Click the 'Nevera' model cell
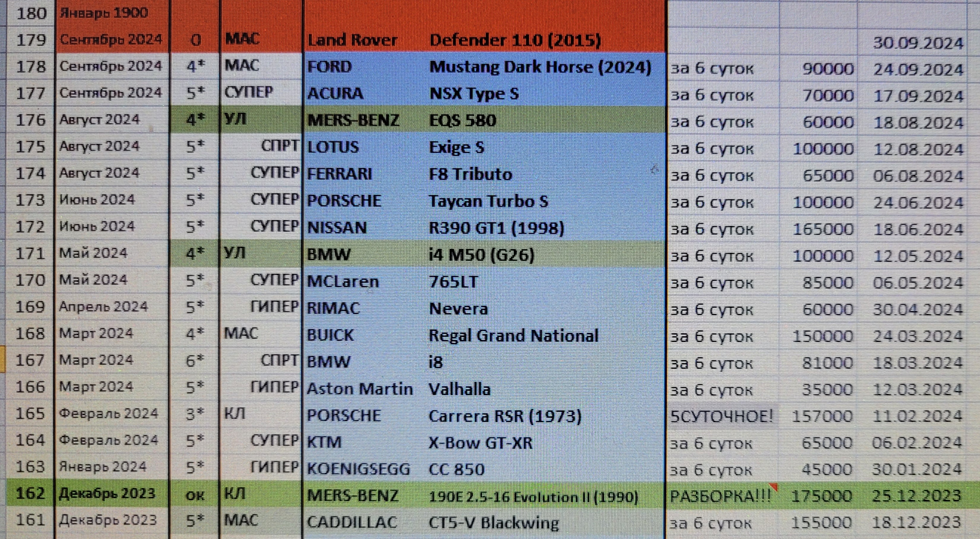Screen dimensions: 980x539 coord(546,308)
